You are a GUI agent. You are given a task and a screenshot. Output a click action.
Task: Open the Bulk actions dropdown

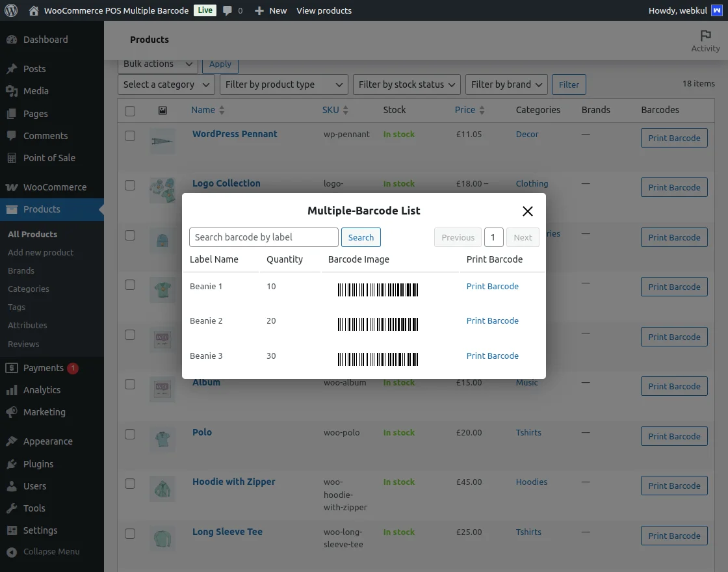pos(157,64)
